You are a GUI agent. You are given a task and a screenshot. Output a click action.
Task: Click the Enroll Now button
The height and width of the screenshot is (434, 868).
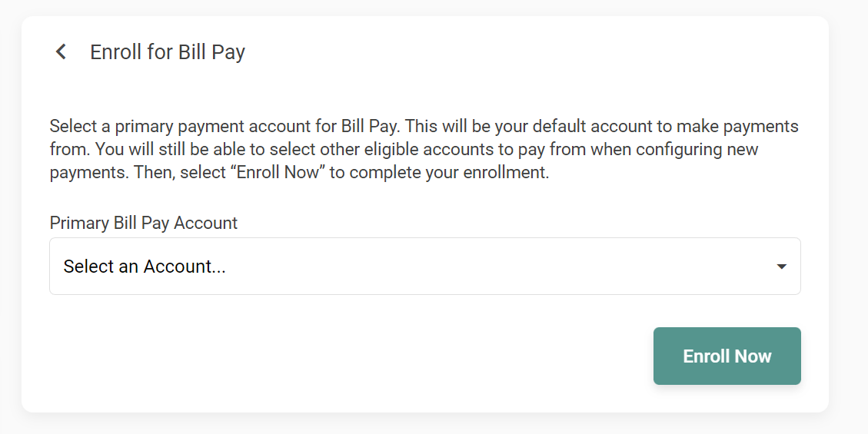(x=727, y=356)
